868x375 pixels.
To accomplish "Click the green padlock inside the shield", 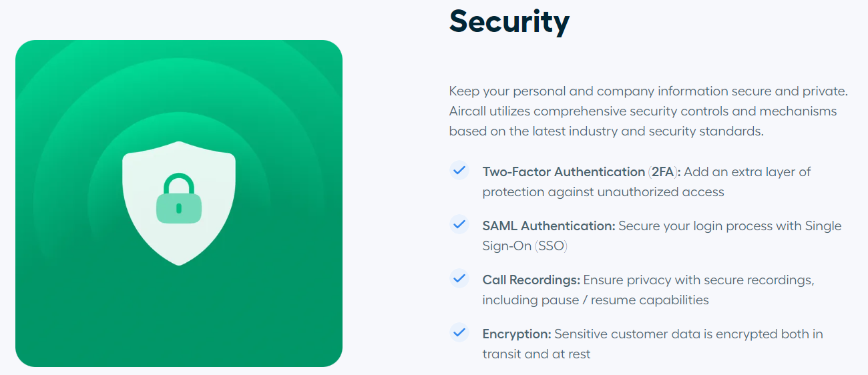I will pyautogui.click(x=179, y=199).
